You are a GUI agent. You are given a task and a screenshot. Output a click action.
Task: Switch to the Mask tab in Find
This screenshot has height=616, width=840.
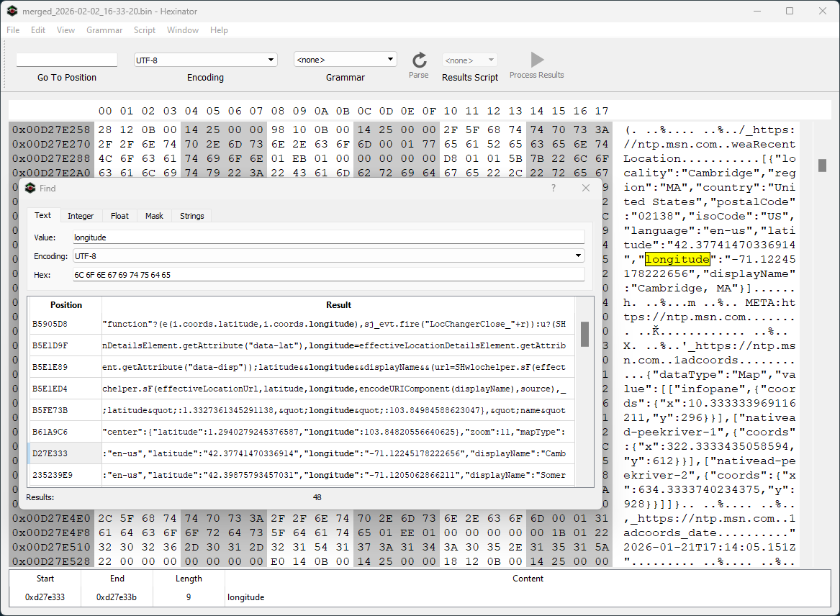click(154, 216)
